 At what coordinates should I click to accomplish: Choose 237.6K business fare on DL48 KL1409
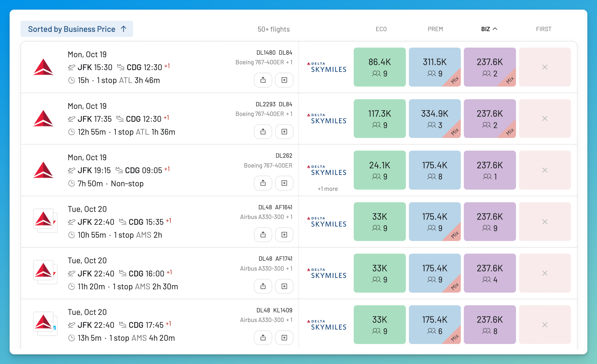click(490, 325)
